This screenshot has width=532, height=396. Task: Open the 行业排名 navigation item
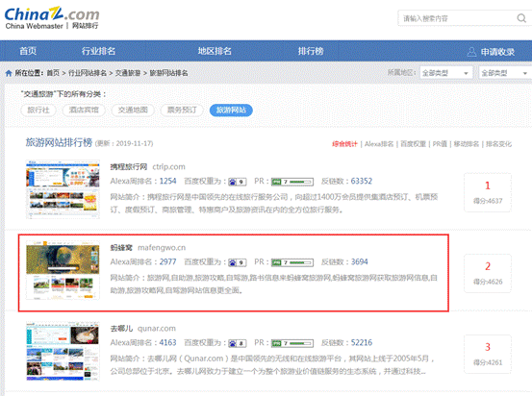pos(98,51)
